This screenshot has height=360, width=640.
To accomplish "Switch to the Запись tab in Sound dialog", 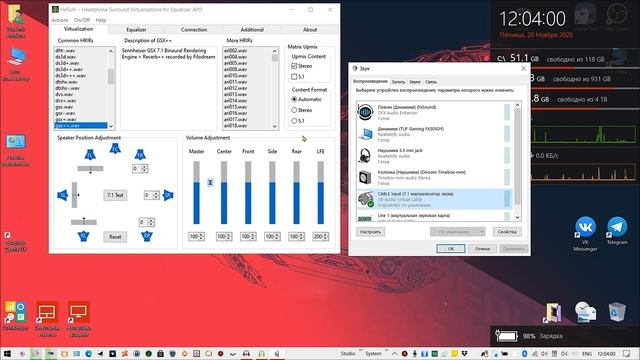I will point(398,82).
